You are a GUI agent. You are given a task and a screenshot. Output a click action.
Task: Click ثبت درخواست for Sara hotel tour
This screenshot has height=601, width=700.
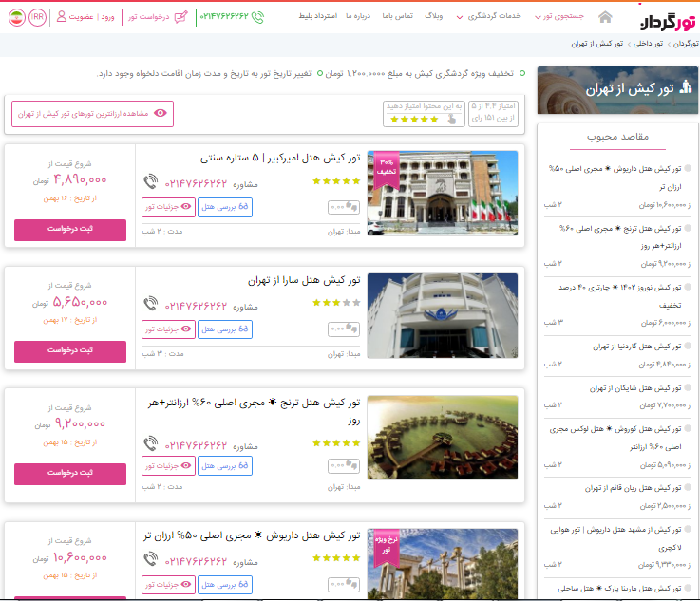[70, 351]
